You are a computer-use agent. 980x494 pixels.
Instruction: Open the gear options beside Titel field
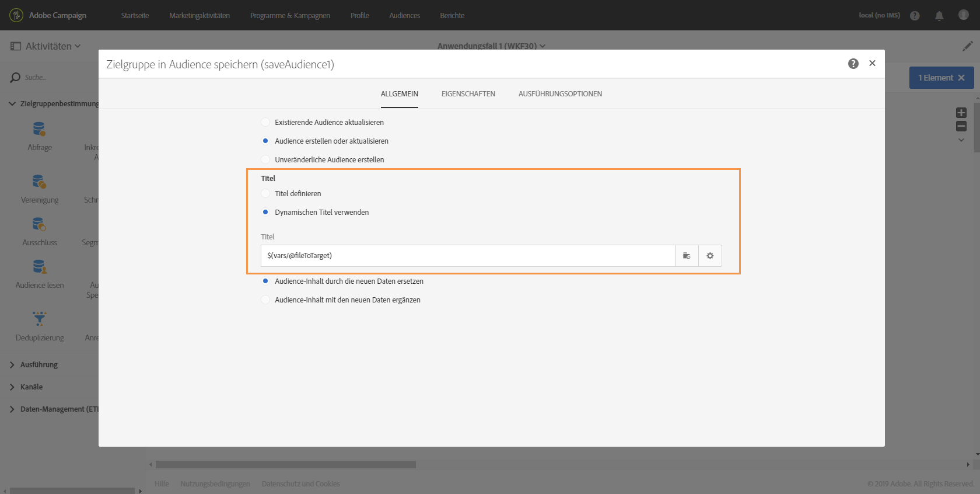pos(710,256)
